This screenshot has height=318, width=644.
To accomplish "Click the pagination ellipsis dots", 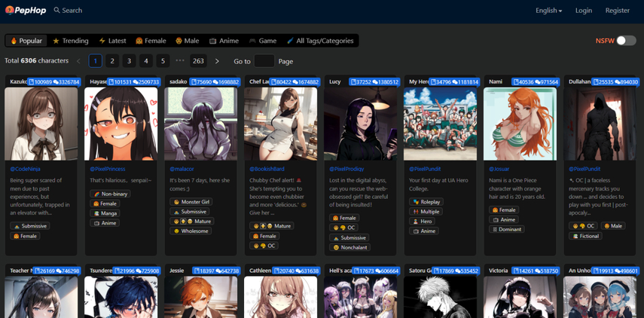I will pyautogui.click(x=180, y=60).
